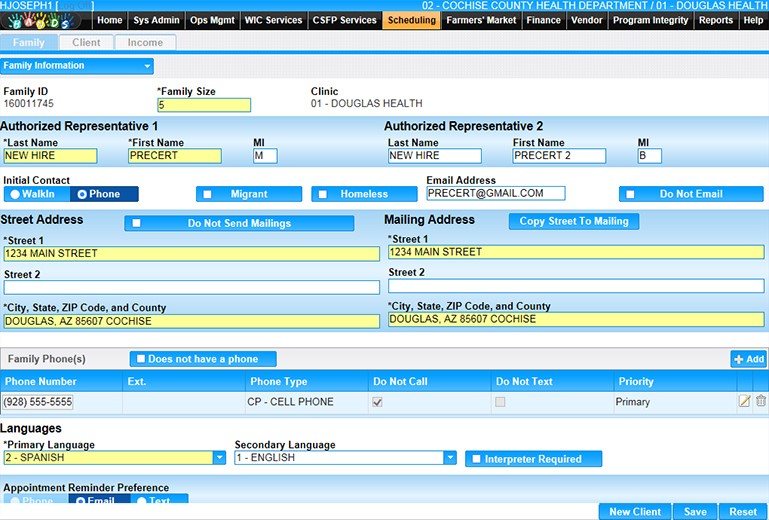
Task: Click the Copy Street To Mailing button
Action: click(x=574, y=221)
